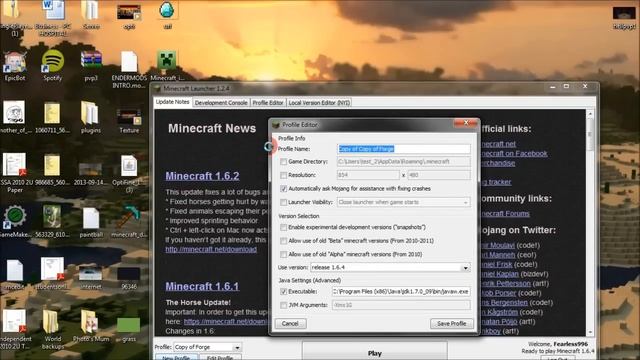Click the Play button in launcher
Viewport: 640px width, 360px height.
point(374,352)
